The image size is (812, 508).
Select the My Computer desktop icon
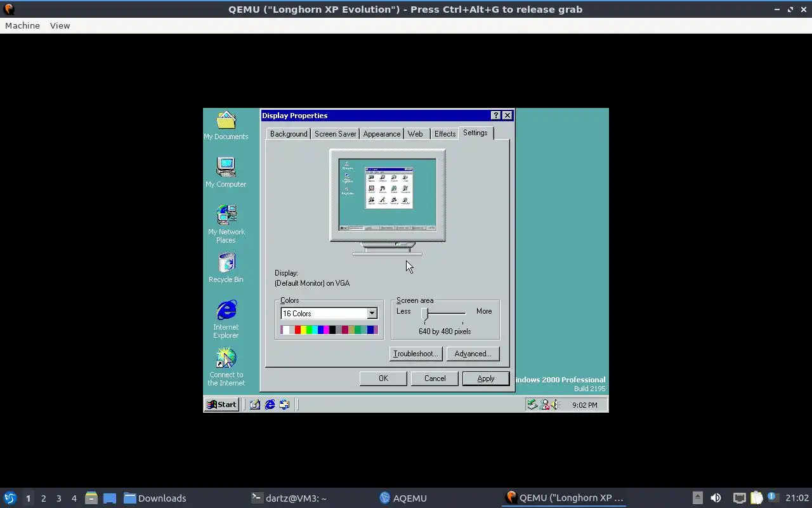(226, 173)
